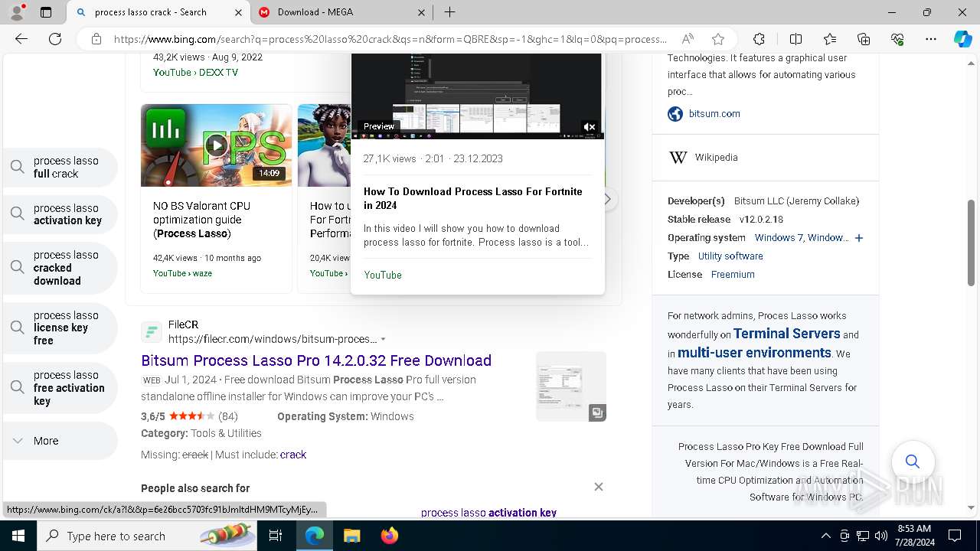Viewport: 980px width, 551px height.
Task: Open the Freemium license link
Action: [x=733, y=275]
